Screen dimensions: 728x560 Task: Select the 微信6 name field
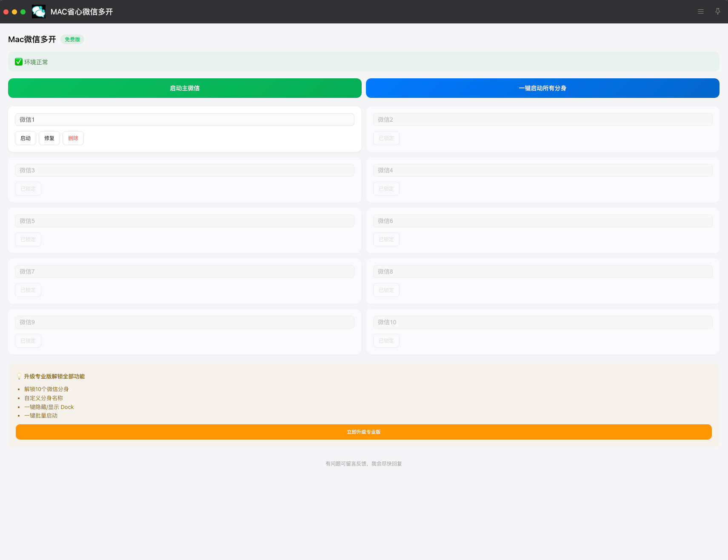click(x=542, y=221)
